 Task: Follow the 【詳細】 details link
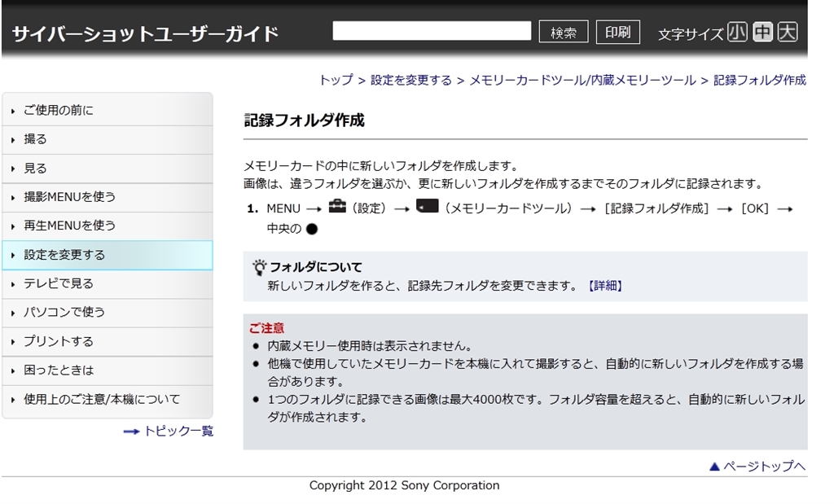604,286
